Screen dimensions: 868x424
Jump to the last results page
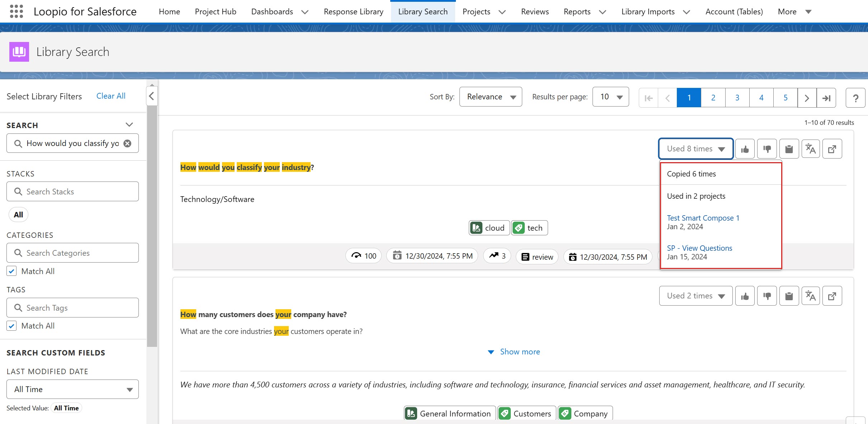[826, 98]
